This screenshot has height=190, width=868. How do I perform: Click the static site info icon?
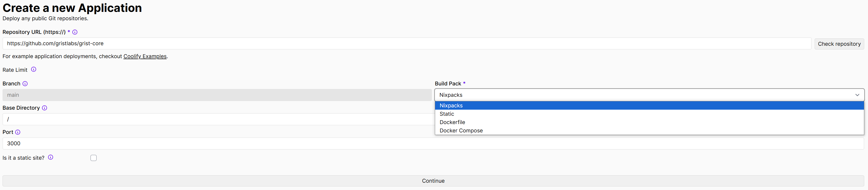51,157
